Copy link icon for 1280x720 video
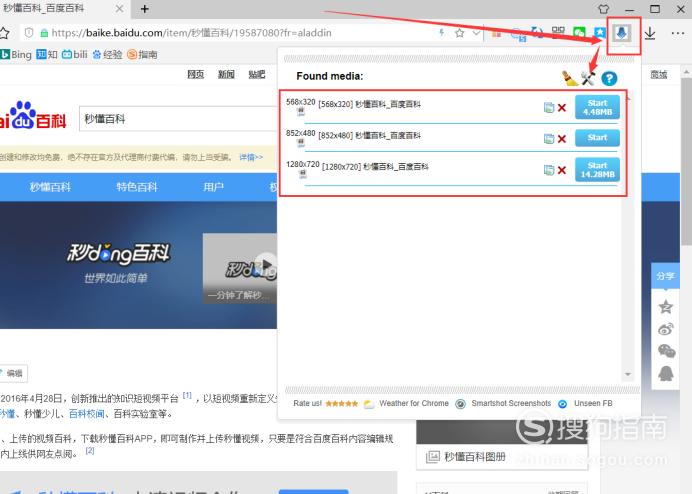Viewport: 692px width, 494px height. click(549, 170)
